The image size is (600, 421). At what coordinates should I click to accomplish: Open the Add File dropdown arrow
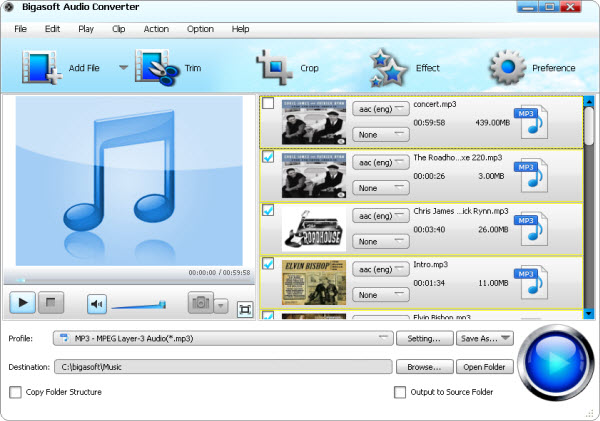pos(123,68)
